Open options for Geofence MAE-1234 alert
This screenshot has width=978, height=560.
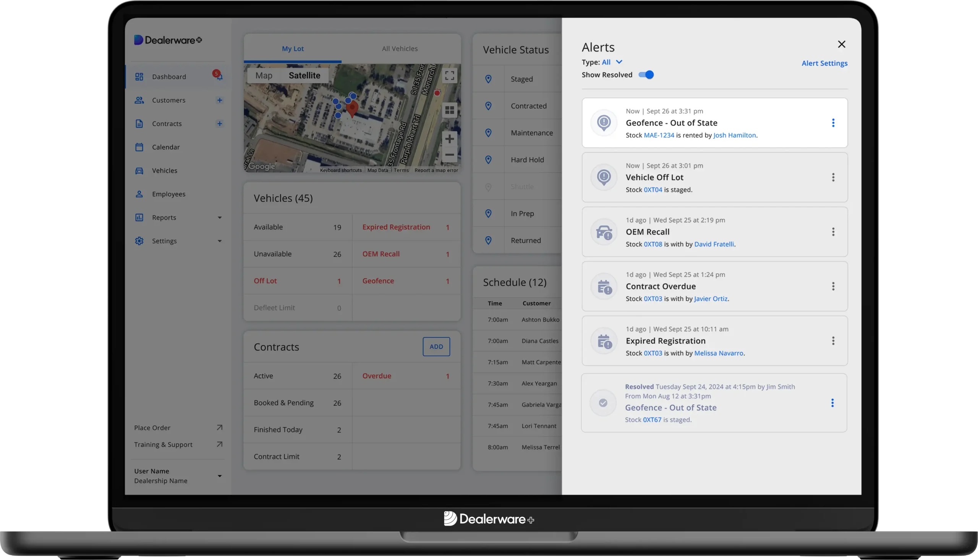click(833, 123)
